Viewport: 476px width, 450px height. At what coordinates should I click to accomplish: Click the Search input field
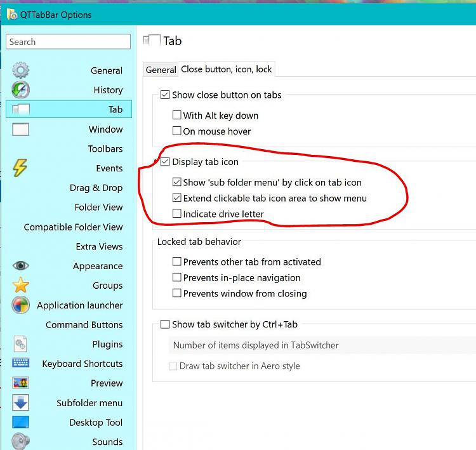click(69, 42)
